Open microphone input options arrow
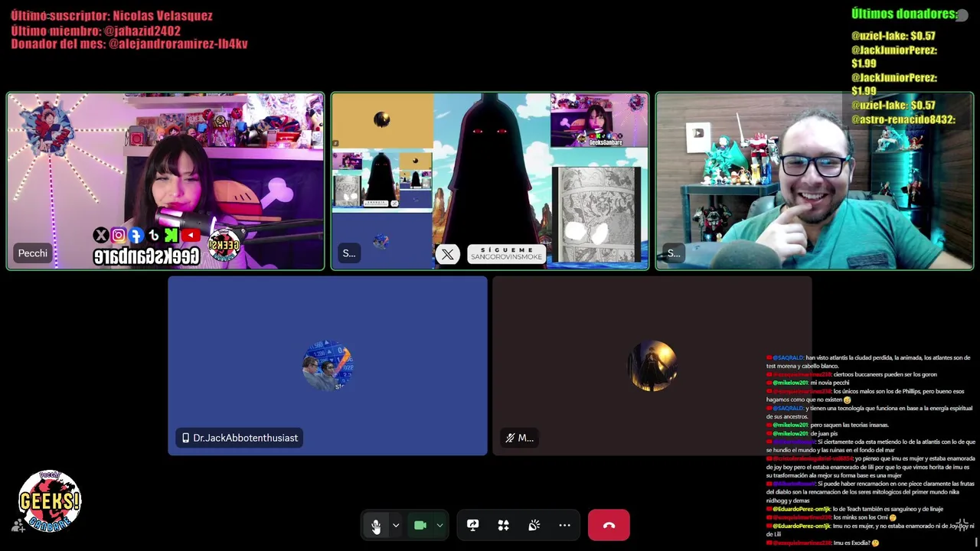This screenshot has height=551, width=980. [x=396, y=525]
